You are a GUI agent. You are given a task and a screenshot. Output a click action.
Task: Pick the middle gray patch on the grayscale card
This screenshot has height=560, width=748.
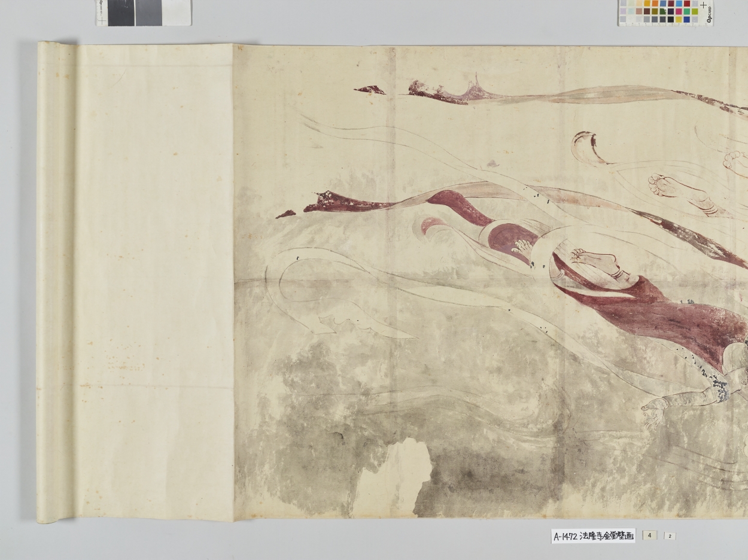[x=148, y=12]
